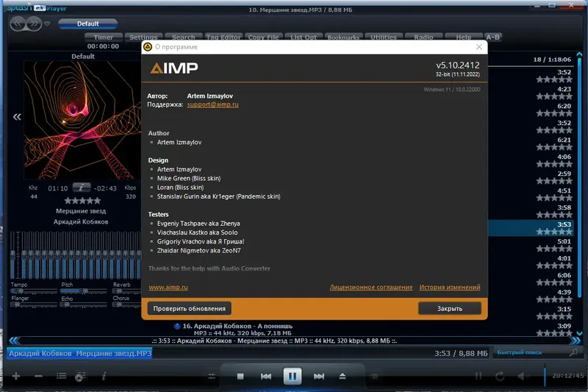
Task: Open the История изменений link
Action: pyautogui.click(x=450, y=287)
